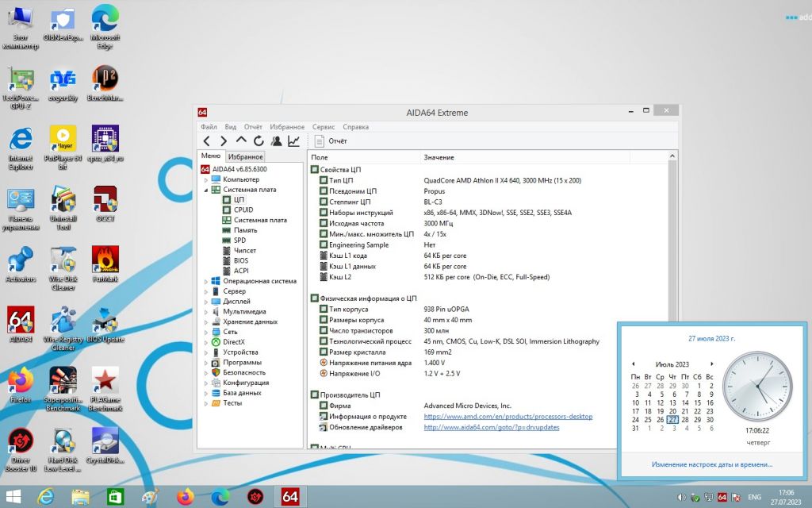Open the FurMark desktop icon

105,265
